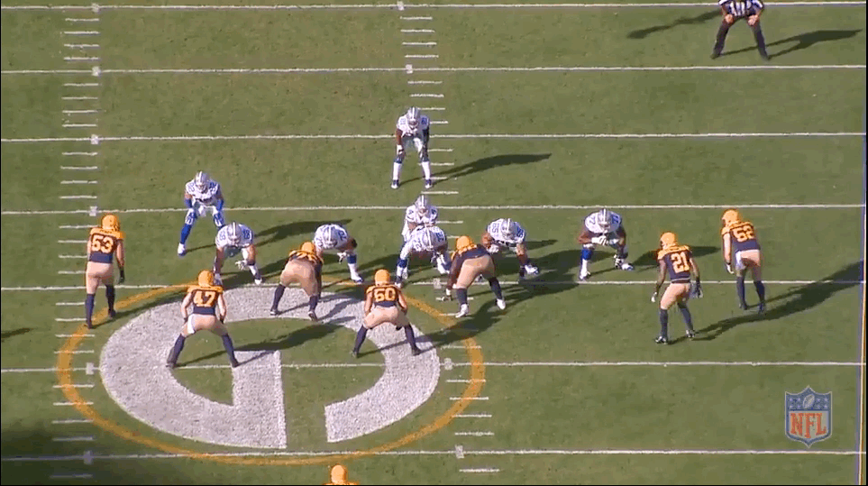The height and width of the screenshot is (486, 868).
Task: Select the Cowboys deep back behind quarterback
Action: tap(412, 144)
